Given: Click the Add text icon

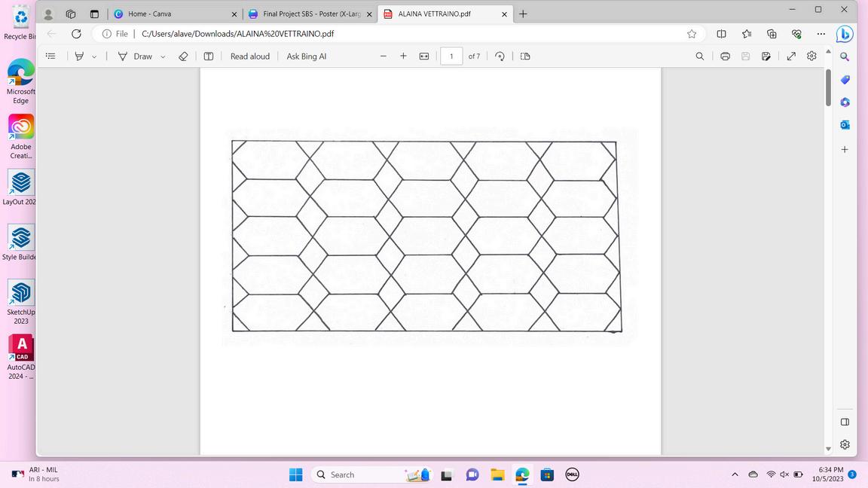Looking at the screenshot, I should point(209,56).
